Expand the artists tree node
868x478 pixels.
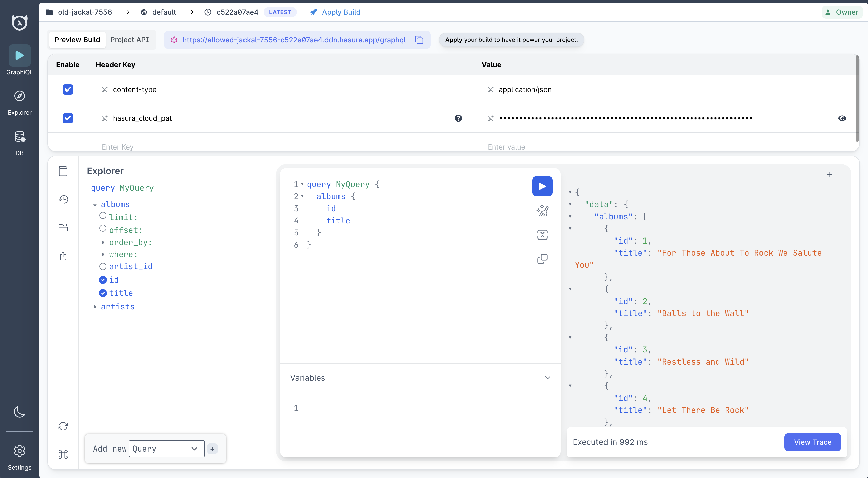coord(95,307)
